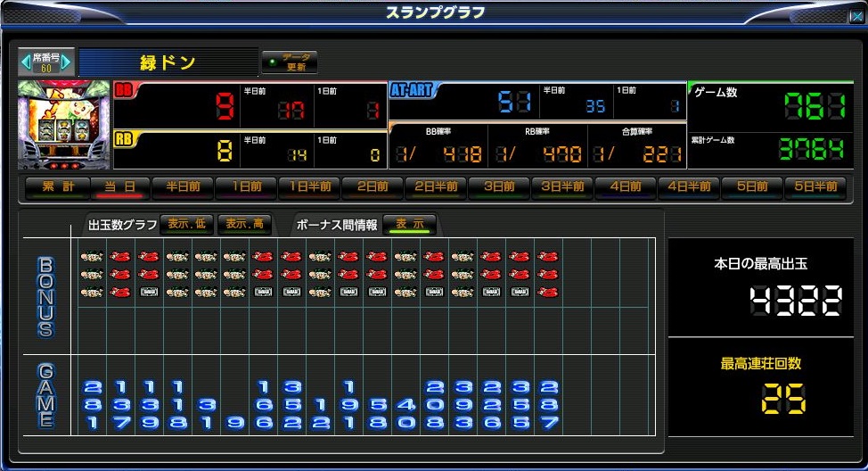Open the 1日前 data tab
The image size is (868, 471).
point(246,187)
